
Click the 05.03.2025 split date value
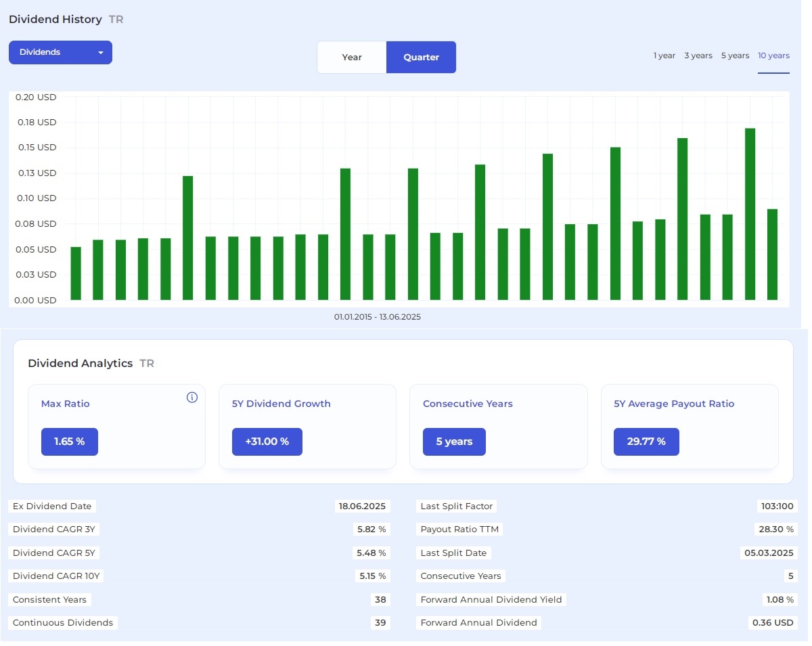pyautogui.click(x=769, y=553)
